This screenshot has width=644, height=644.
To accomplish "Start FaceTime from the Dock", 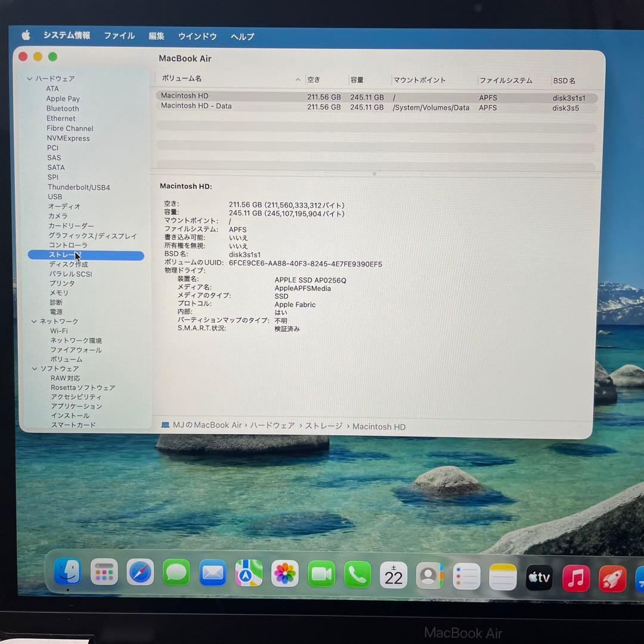I will point(321,574).
